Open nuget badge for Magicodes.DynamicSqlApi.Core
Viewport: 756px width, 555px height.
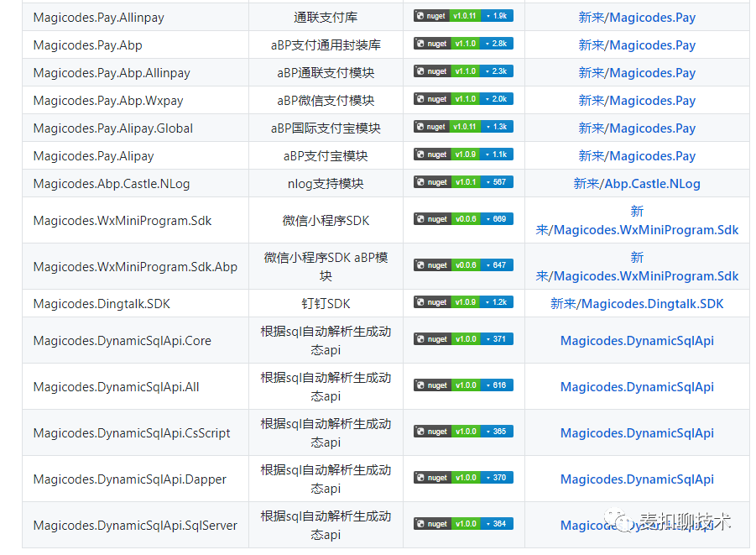pos(463,339)
